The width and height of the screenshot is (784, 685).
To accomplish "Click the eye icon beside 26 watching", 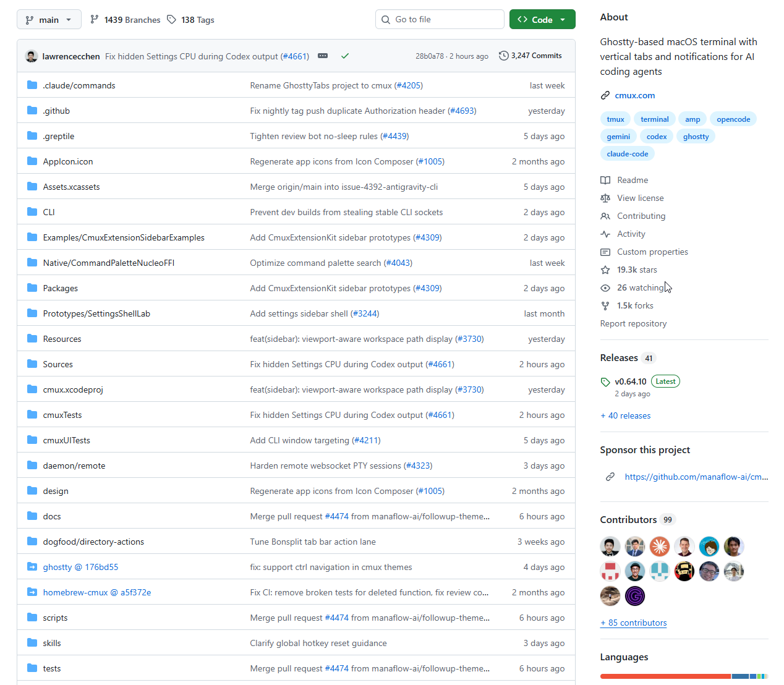I will point(605,287).
